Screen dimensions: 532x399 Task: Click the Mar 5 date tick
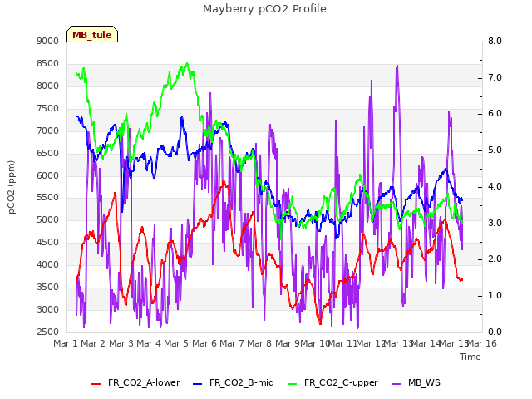click(x=176, y=343)
